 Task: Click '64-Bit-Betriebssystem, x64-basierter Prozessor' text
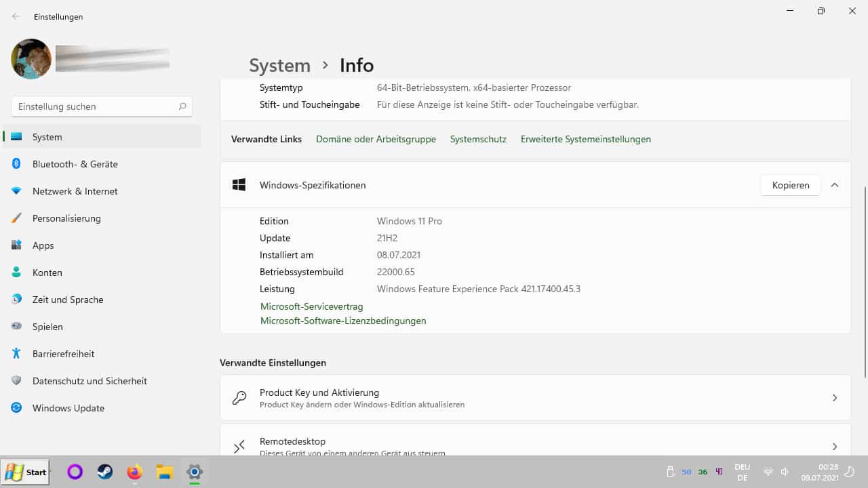[474, 87]
